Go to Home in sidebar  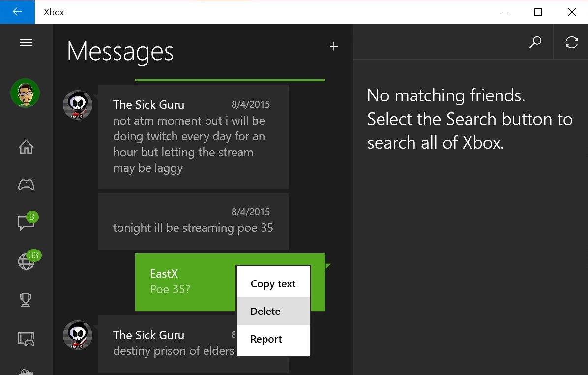coord(26,147)
